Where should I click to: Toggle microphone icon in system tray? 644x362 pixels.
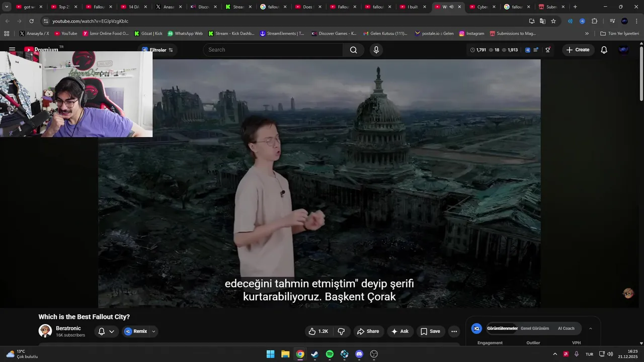click(577, 354)
